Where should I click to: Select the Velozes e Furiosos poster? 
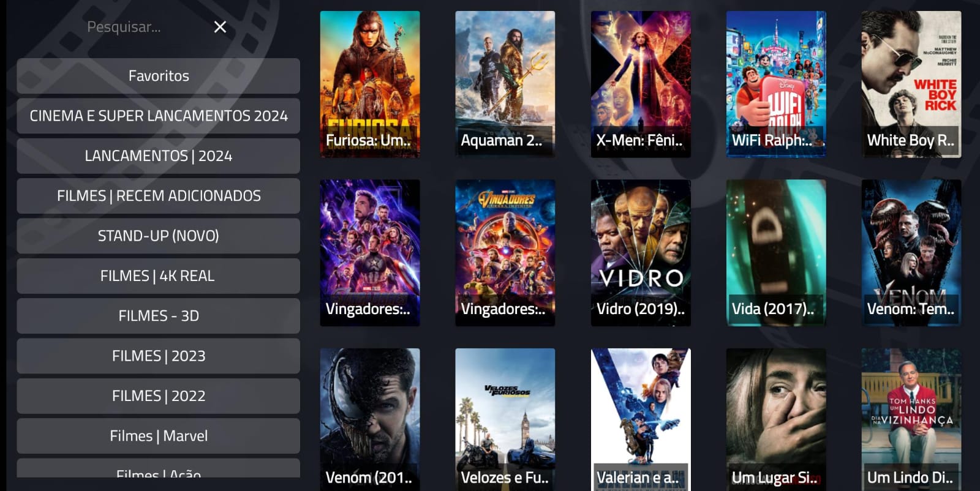coord(505,419)
